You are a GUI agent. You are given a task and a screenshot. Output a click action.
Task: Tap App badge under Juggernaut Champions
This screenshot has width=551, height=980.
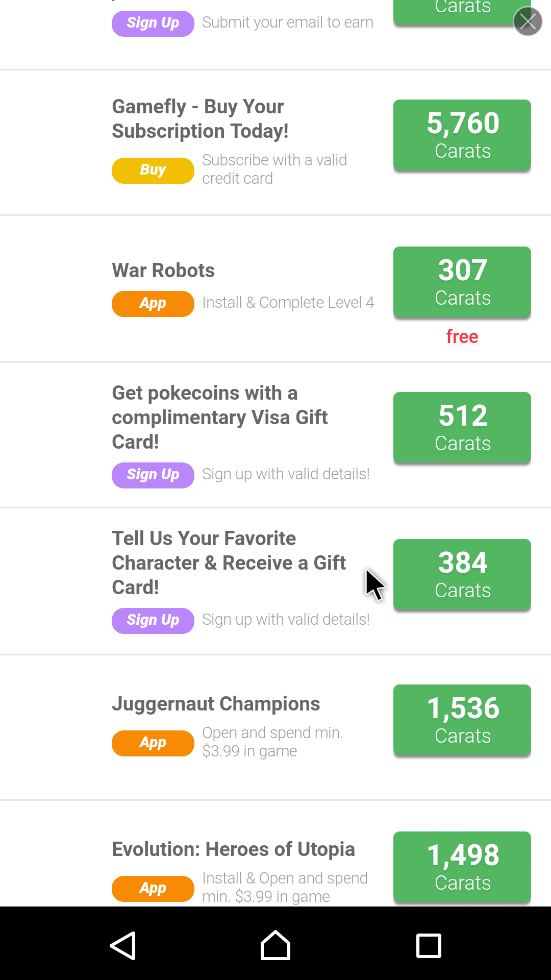[x=153, y=743]
